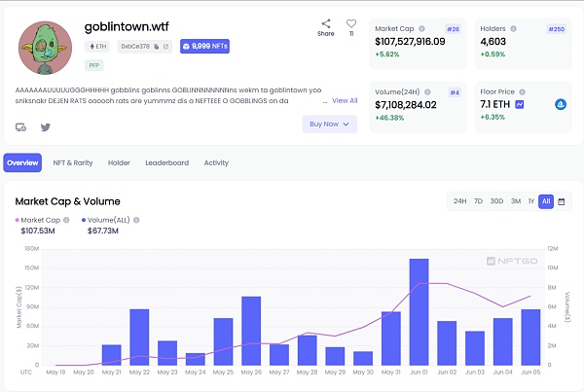The height and width of the screenshot is (392, 584).
Task: Click the website monitor icon
Action: pos(20,127)
